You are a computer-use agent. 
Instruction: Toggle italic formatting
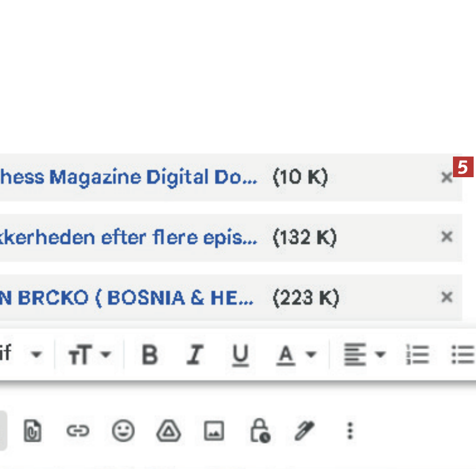tap(194, 355)
